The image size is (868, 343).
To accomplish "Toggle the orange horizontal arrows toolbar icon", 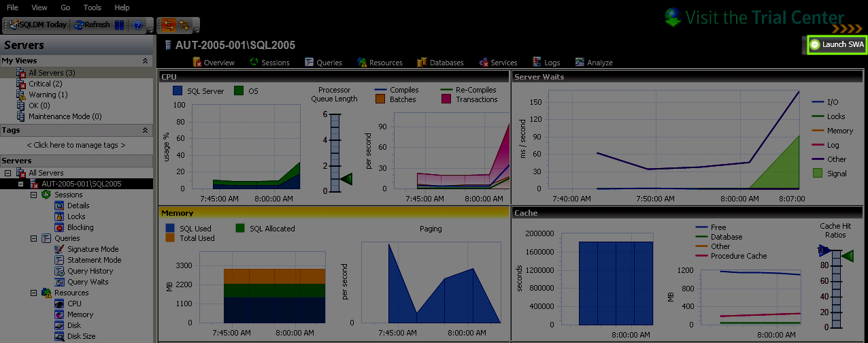I will point(167,25).
